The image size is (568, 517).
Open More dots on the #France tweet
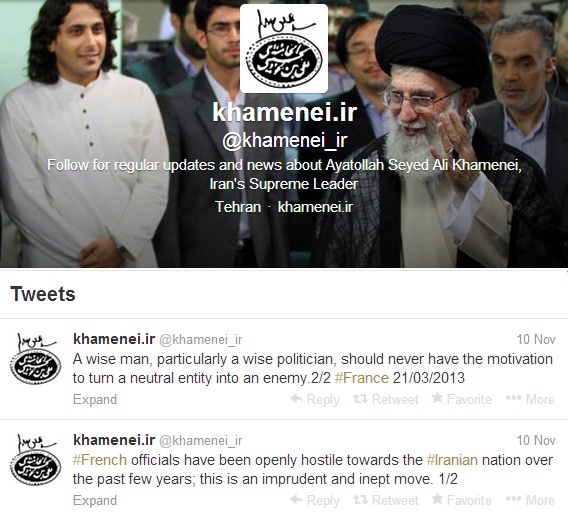point(513,398)
